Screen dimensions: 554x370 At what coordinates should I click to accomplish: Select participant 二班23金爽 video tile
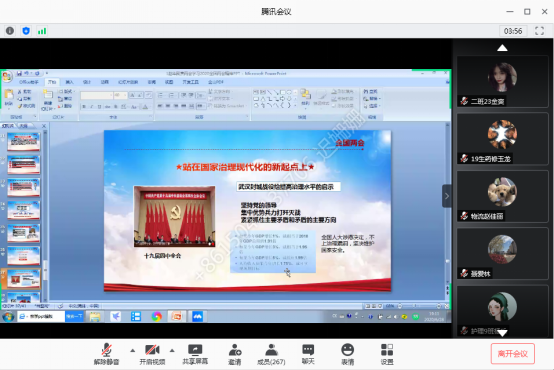click(502, 82)
